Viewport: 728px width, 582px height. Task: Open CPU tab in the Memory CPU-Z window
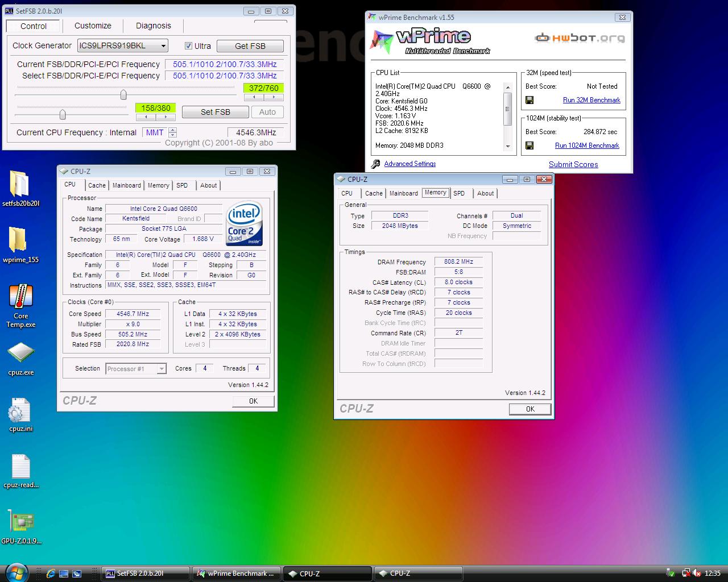point(347,193)
